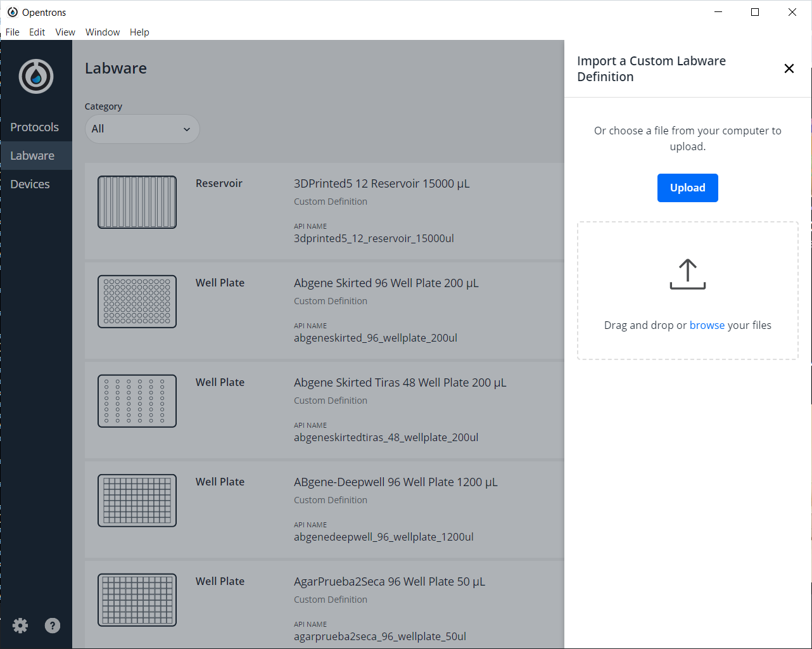
Task: Click API name agarprueba2seca_96_wellplate_50ul
Action: click(x=380, y=637)
